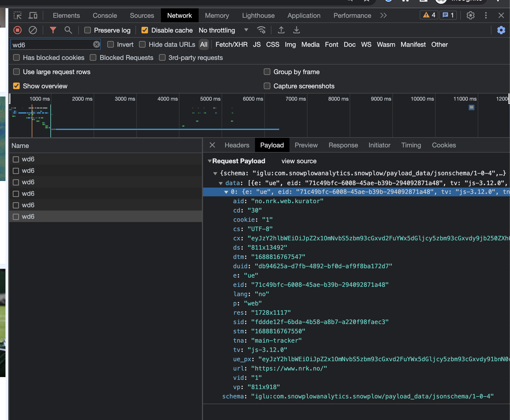Toggle the device toolbar icon
This screenshot has height=420, width=510.
pyautogui.click(x=33, y=16)
